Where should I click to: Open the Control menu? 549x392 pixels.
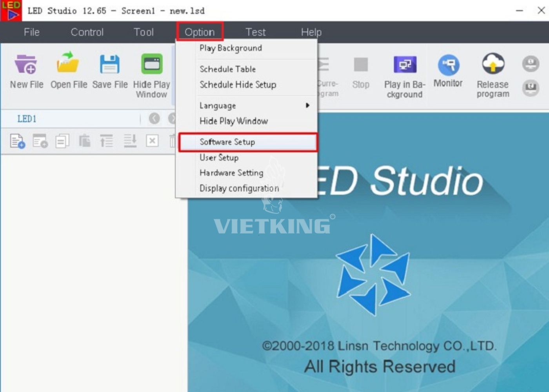click(x=87, y=32)
